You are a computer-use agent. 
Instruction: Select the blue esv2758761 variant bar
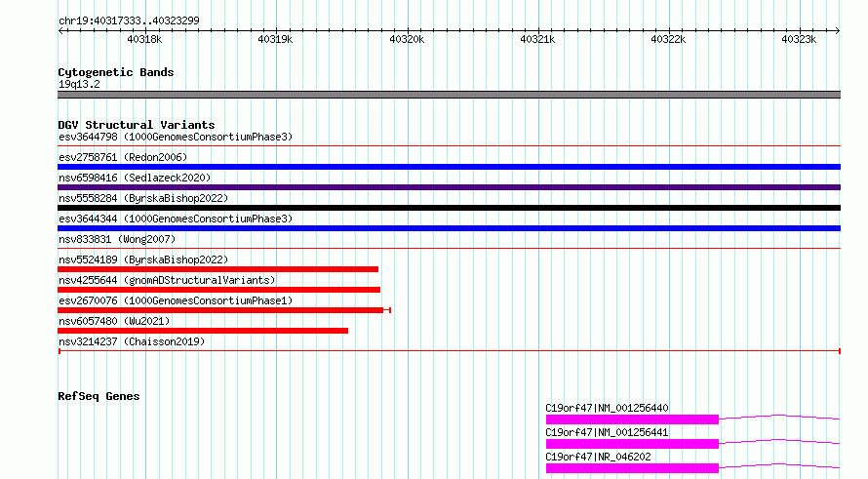click(449, 167)
